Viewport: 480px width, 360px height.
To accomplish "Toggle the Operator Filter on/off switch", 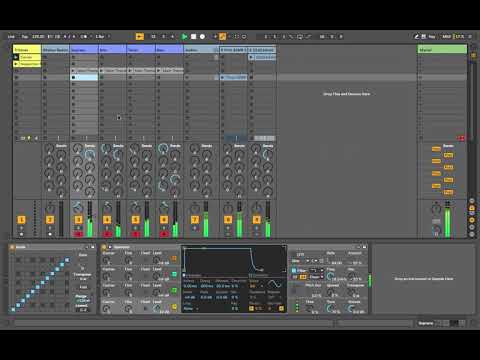I will coord(294,270).
